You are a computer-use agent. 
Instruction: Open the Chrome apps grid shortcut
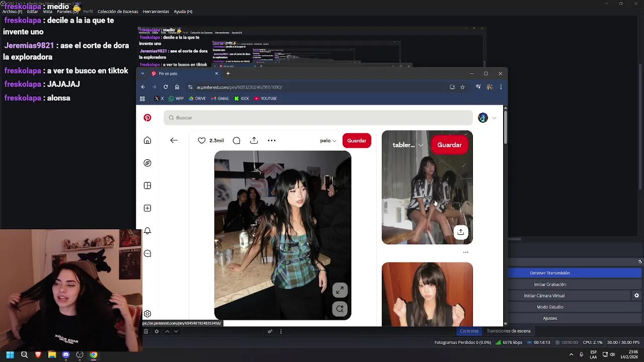142,99
